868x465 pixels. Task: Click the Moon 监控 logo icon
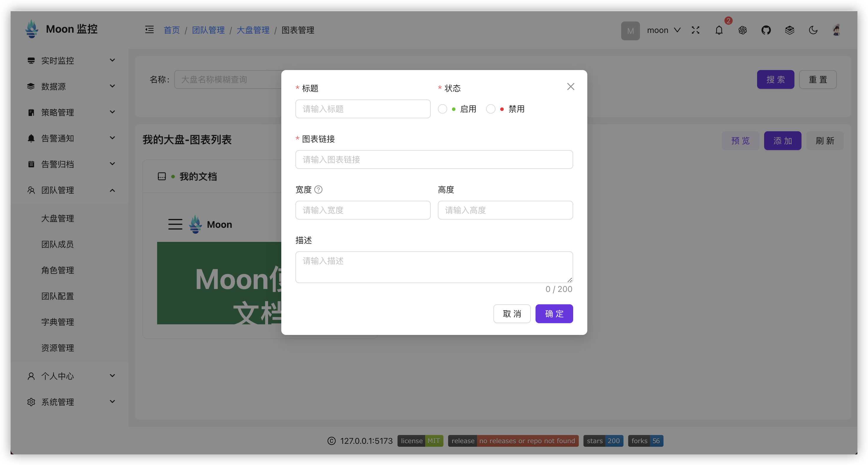(32, 29)
